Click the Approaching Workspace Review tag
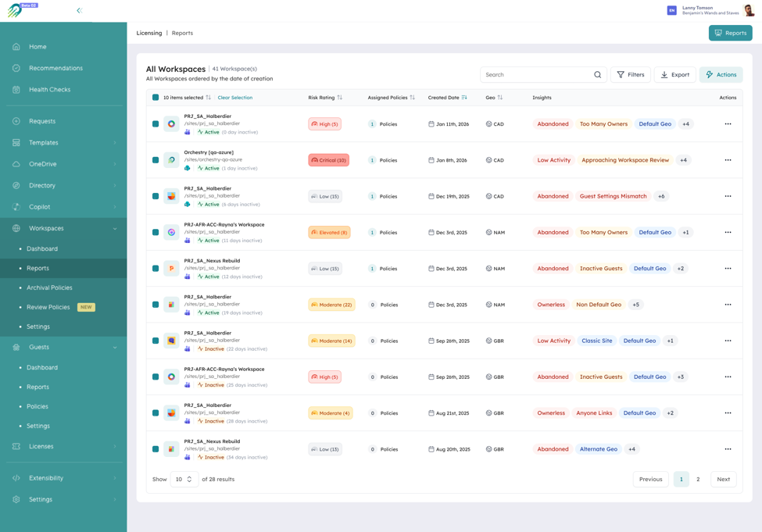Image resolution: width=762 pixels, height=532 pixels. (625, 160)
